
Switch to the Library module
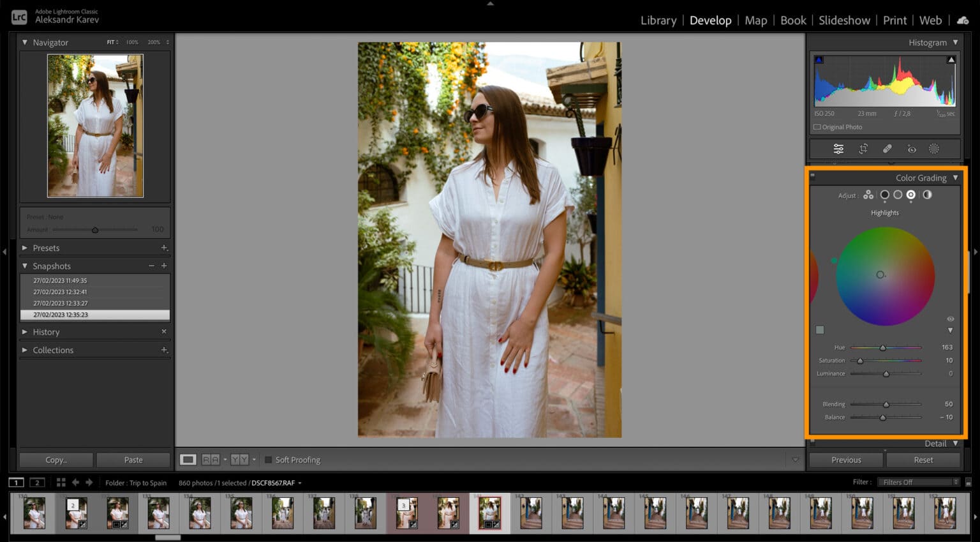pyautogui.click(x=658, y=20)
